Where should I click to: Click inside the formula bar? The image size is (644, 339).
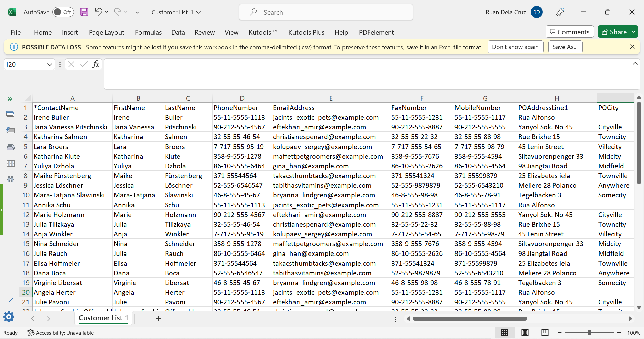[x=367, y=74]
